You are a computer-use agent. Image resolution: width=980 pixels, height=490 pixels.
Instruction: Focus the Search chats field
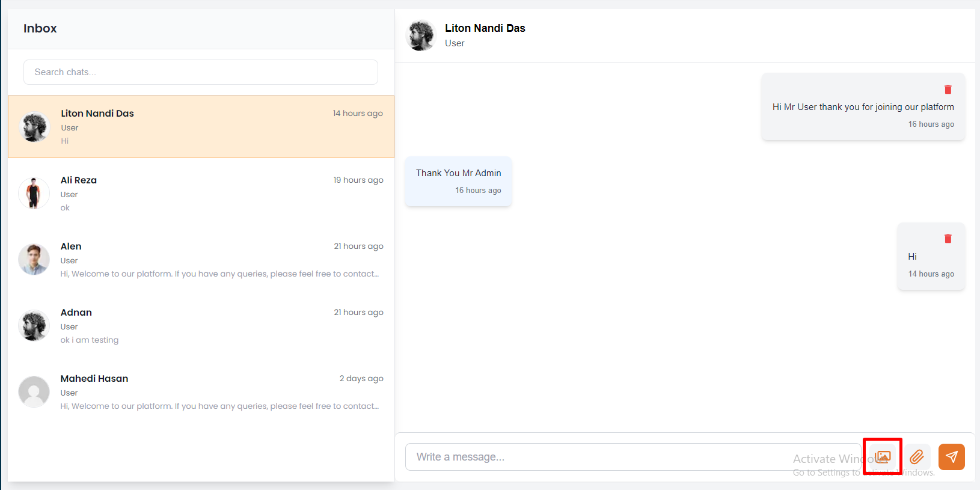click(201, 72)
